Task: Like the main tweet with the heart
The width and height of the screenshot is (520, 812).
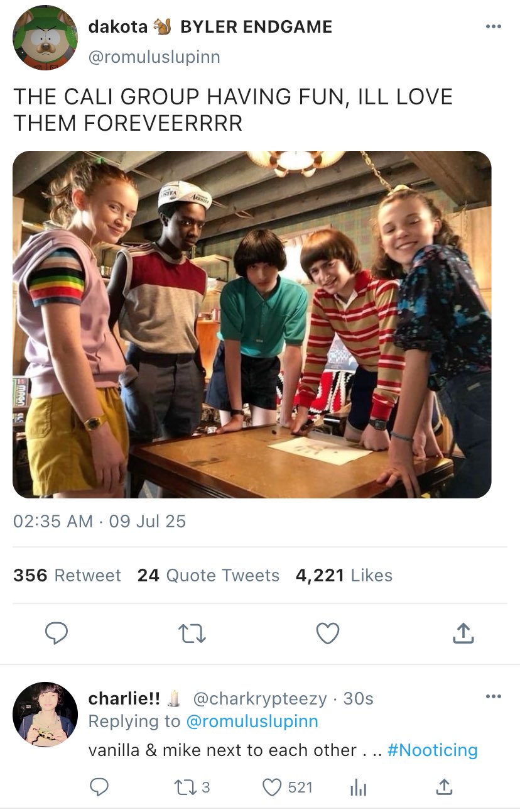Action: (327, 634)
